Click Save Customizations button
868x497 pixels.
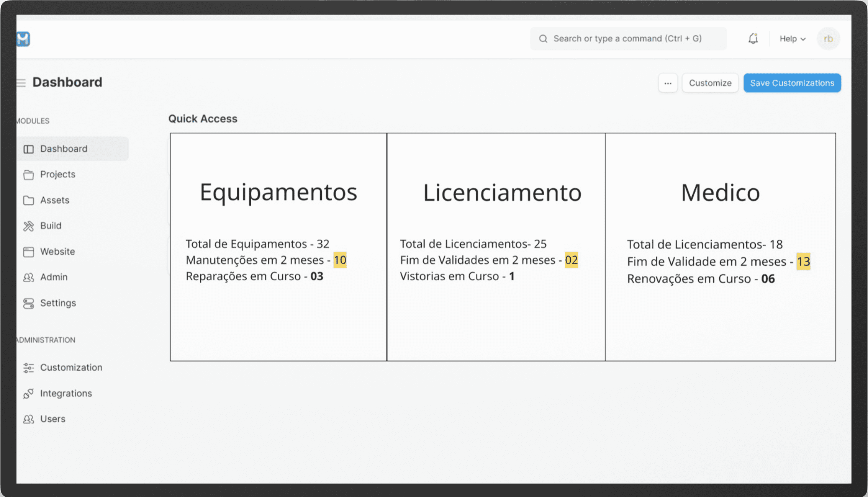[792, 83]
